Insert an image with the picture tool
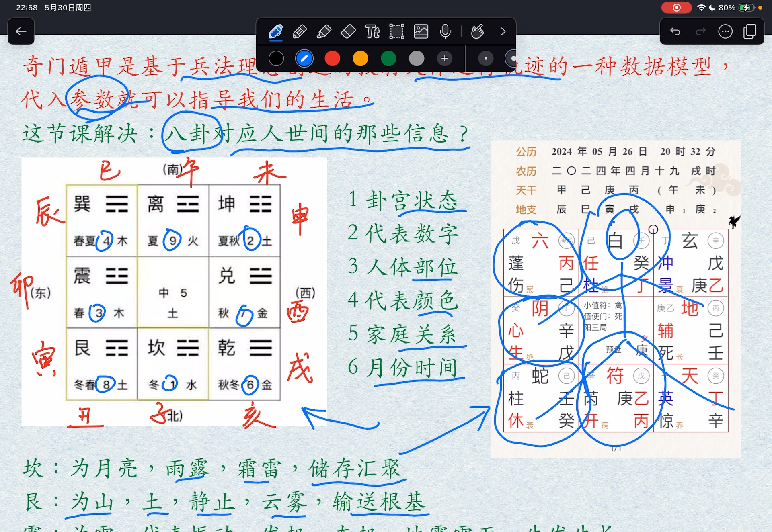The height and width of the screenshot is (532, 772). 421,31
